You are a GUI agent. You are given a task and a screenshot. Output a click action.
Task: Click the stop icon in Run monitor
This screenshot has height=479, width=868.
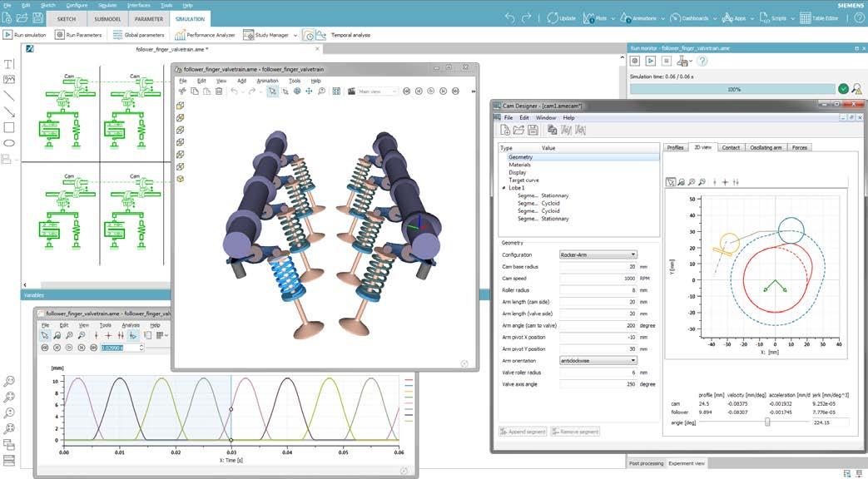(666, 61)
